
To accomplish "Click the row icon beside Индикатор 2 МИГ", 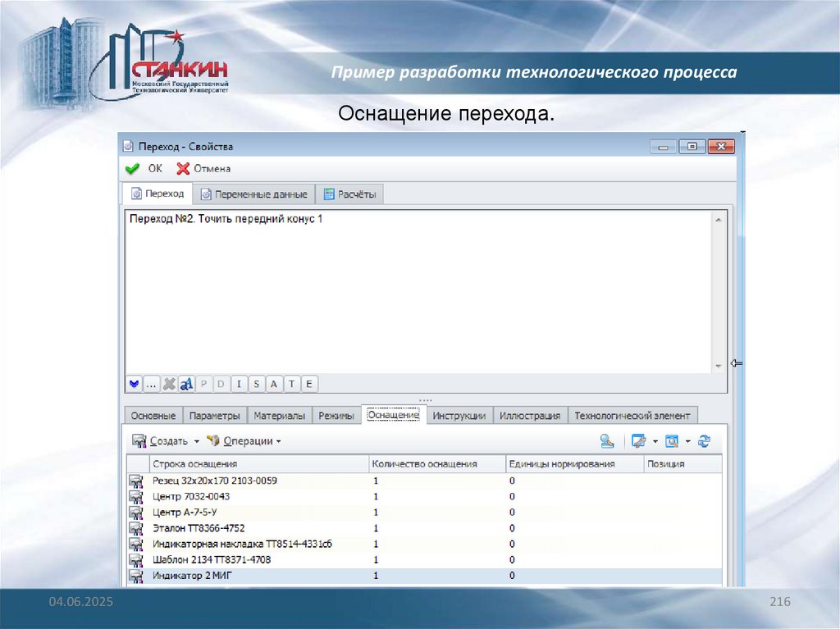I will pos(136,576).
